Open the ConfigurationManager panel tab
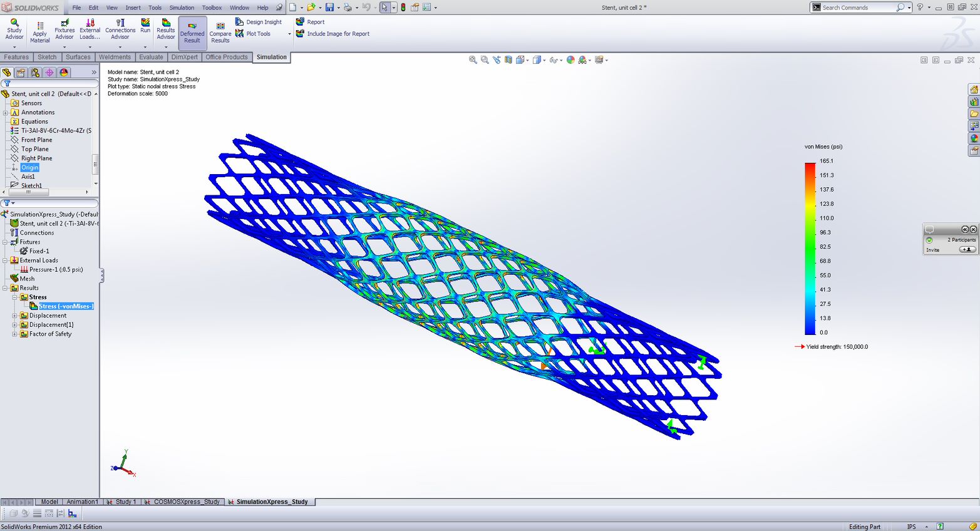 pyautogui.click(x=35, y=73)
